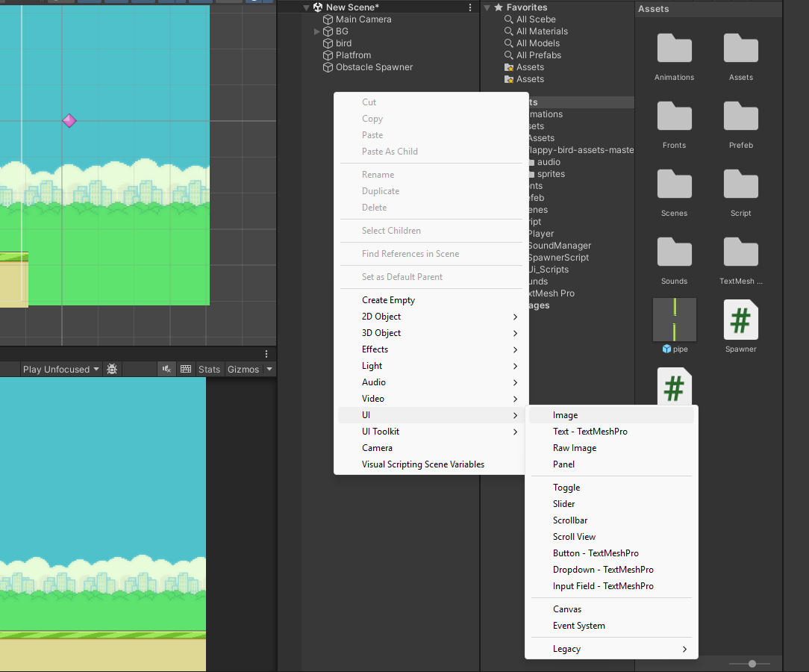Create a Button - TextMeshPro element
The height and width of the screenshot is (672, 809).
tap(611, 553)
